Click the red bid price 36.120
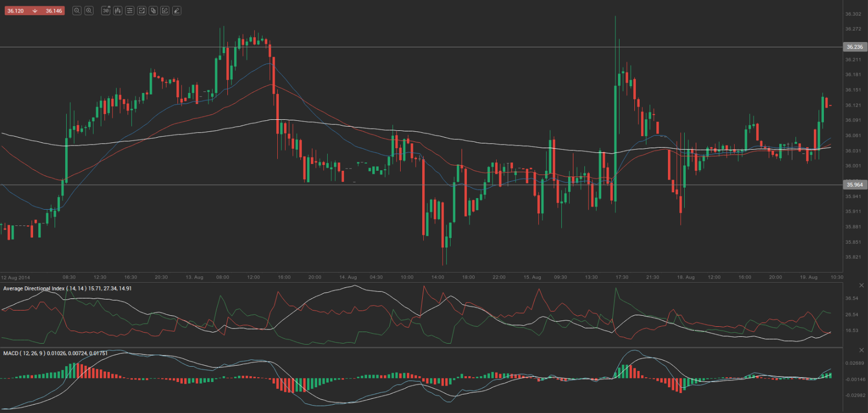 pos(16,11)
